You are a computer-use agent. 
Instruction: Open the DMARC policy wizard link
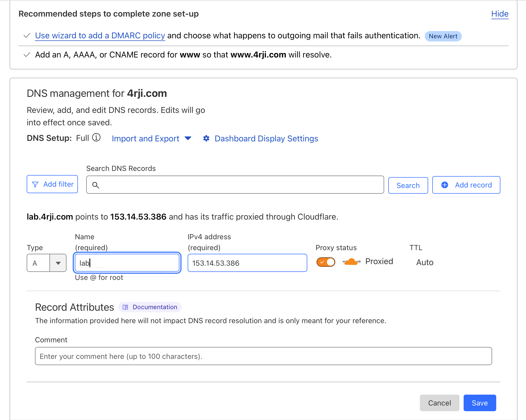(100, 36)
